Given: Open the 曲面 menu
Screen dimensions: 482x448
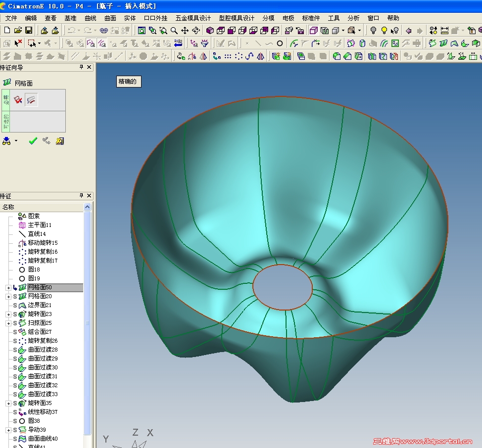Looking at the screenshot, I should click(110, 18).
